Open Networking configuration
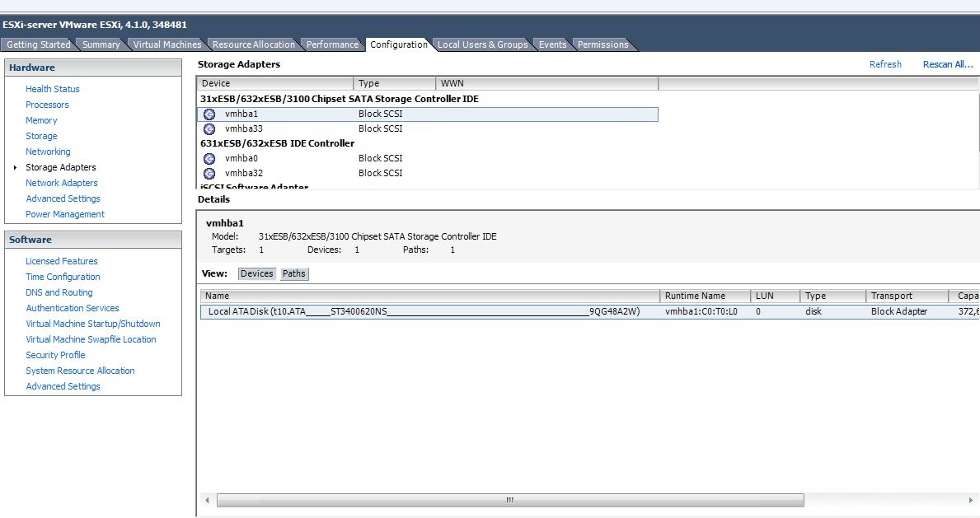The image size is (980, 518). pyautogui.click(x=48, y=152)
